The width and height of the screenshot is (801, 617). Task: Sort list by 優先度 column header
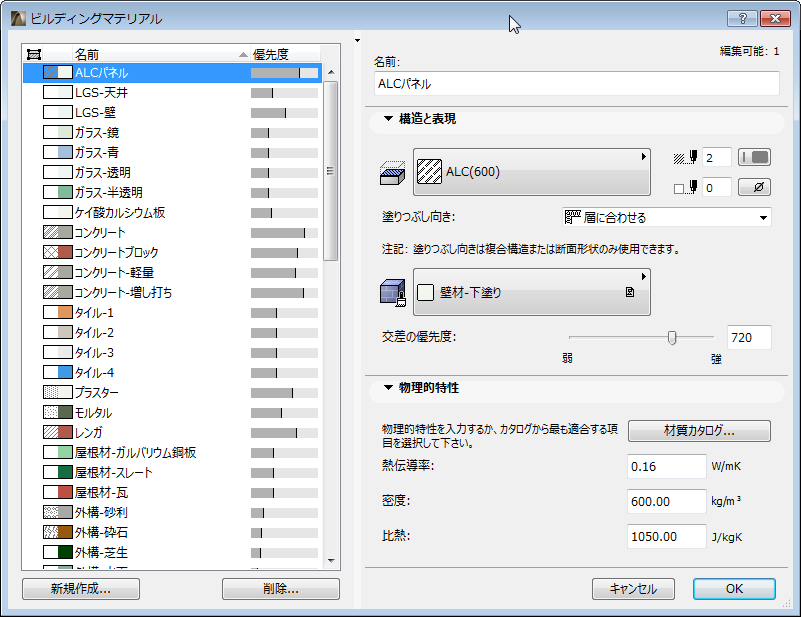(x=285, y=54)
